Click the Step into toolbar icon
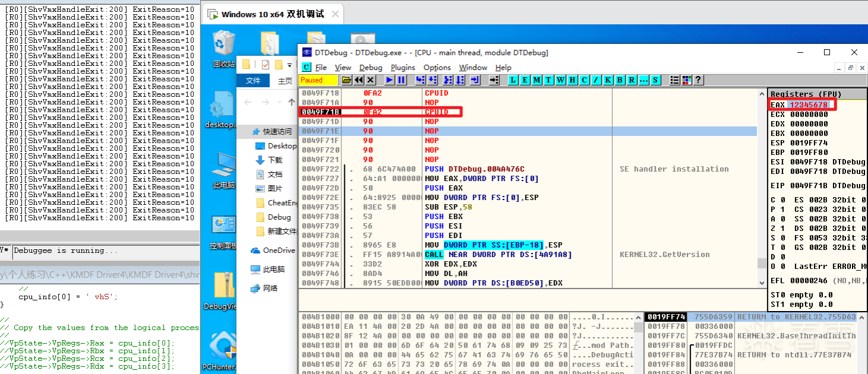 [420, 80]
